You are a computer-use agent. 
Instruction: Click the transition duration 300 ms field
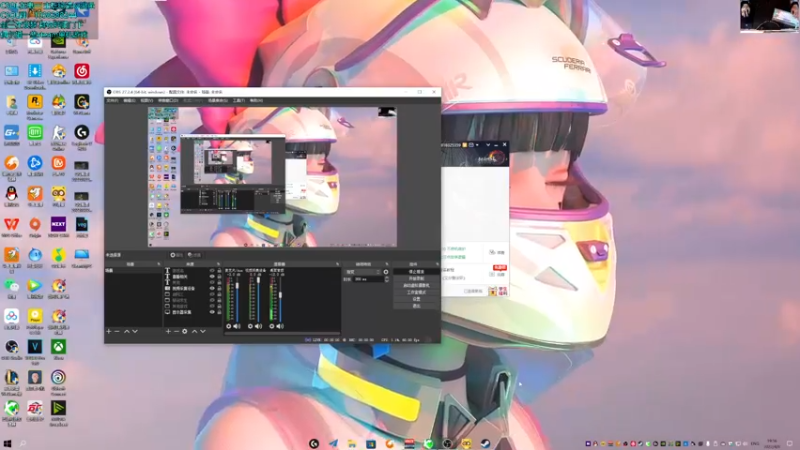point(368,279)
